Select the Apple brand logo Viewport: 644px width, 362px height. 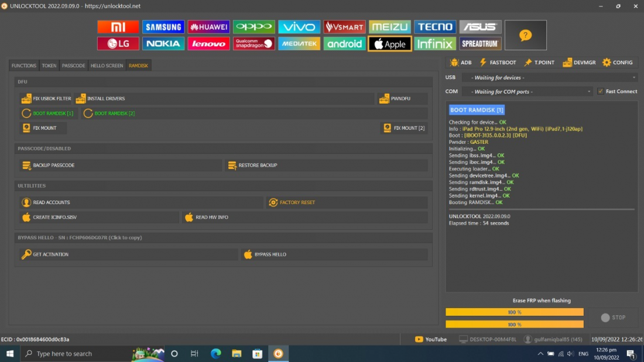(x=390, y=43)
